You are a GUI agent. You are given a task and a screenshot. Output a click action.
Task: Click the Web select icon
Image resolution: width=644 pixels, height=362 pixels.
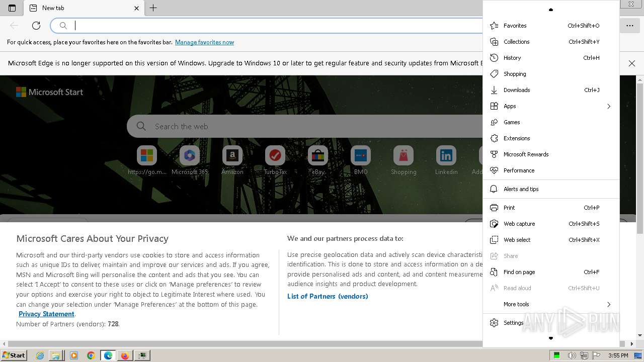click(494, 240)
